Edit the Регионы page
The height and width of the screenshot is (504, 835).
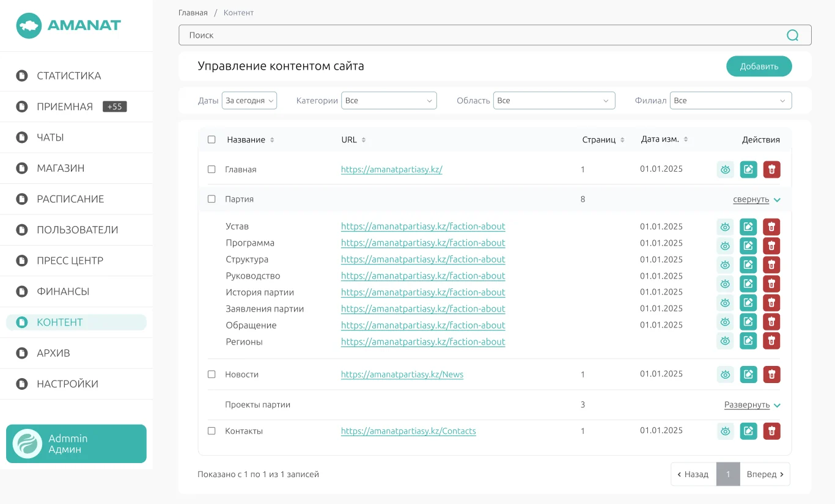click(x=748, y=340)
